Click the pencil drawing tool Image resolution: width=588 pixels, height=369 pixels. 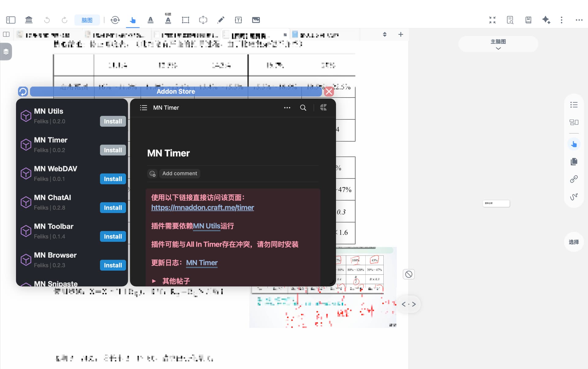221,20
